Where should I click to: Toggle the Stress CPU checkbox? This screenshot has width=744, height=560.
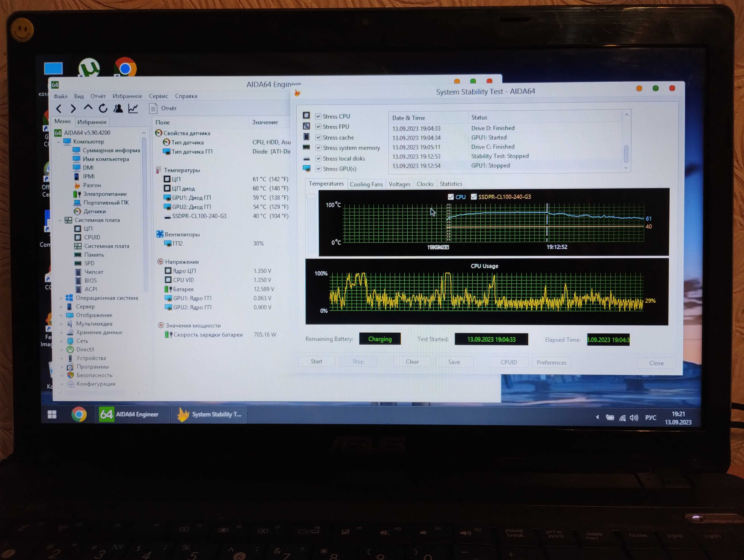click(318, 117)
